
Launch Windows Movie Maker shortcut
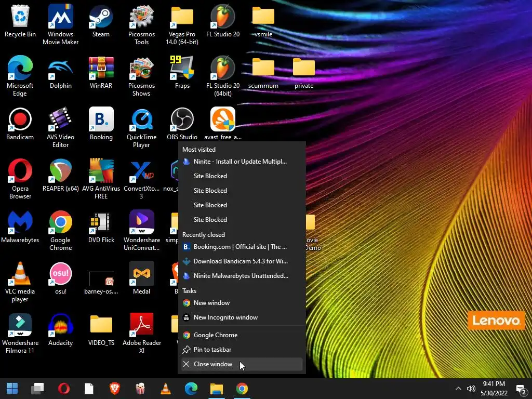coord(60,24)
